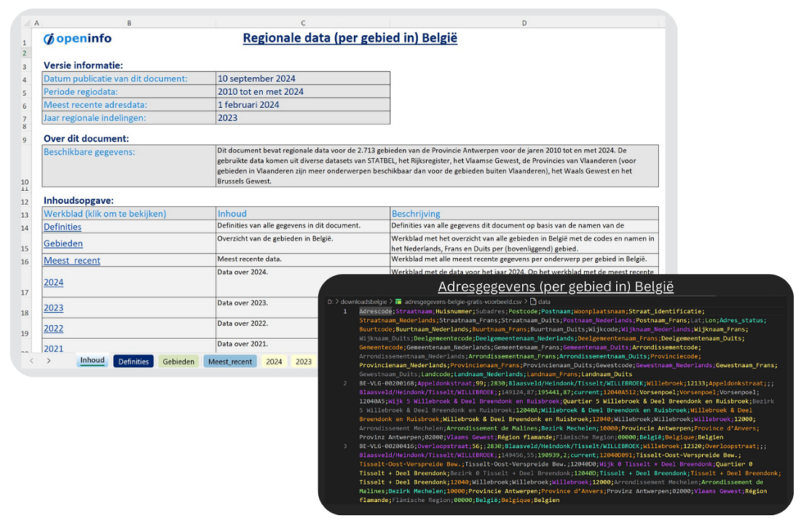
Task: Click the 'Versie informatie:' heading
Action: (84, 66)
